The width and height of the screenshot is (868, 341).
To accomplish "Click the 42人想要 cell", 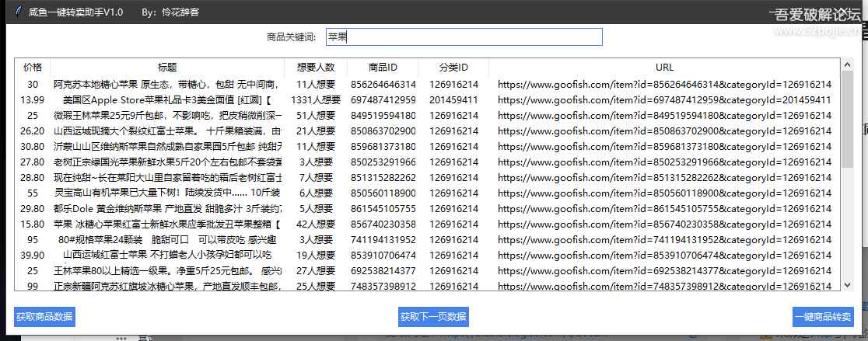I will click(315, 224).
